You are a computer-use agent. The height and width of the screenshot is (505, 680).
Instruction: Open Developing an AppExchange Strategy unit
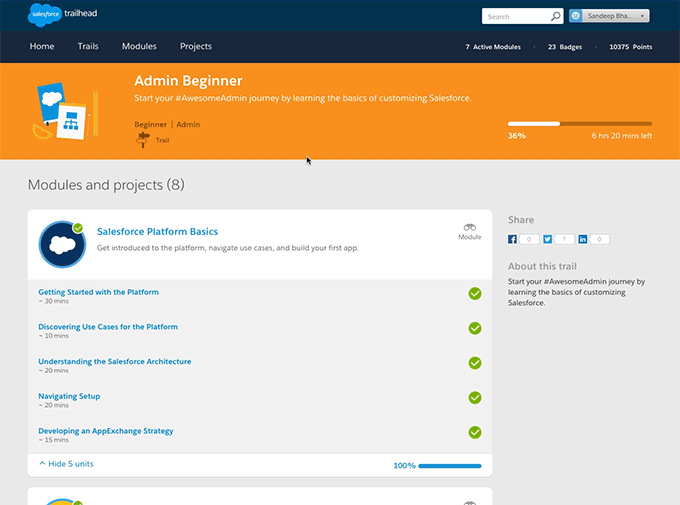(x=106, y=431)
